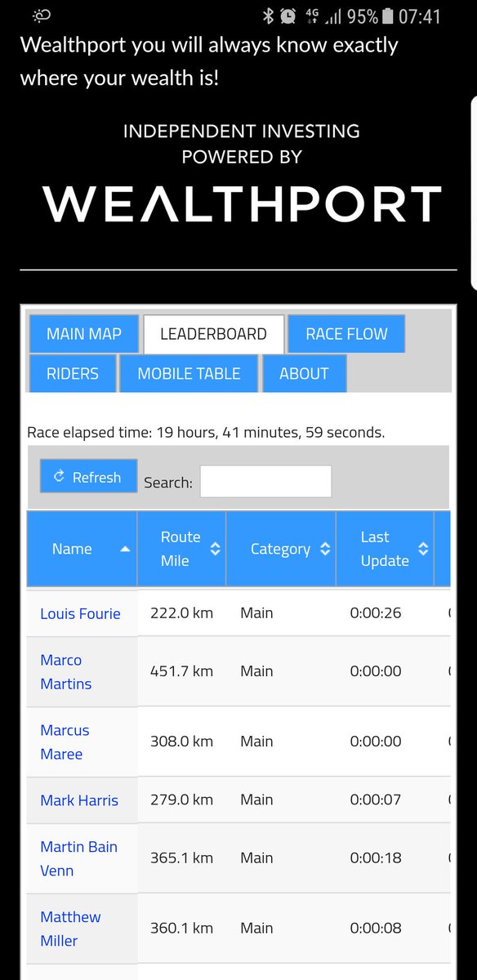Sort by Category column header

tap(281, 549)
